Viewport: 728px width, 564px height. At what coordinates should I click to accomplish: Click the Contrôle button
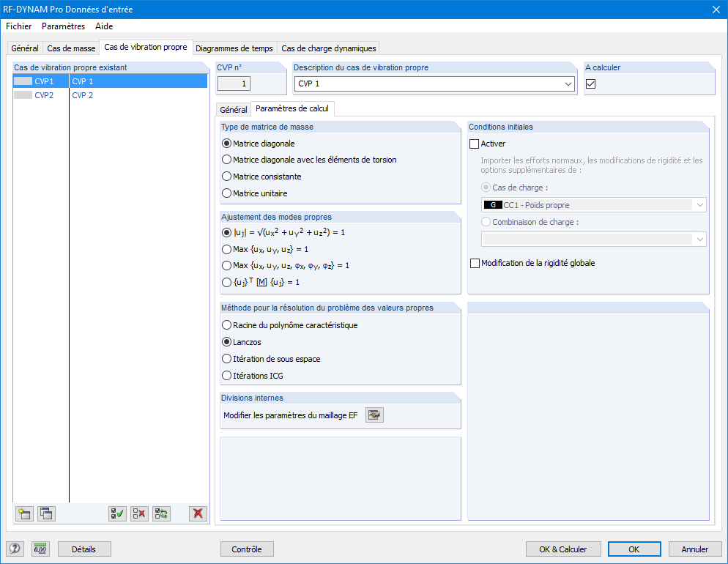point(247,549)
